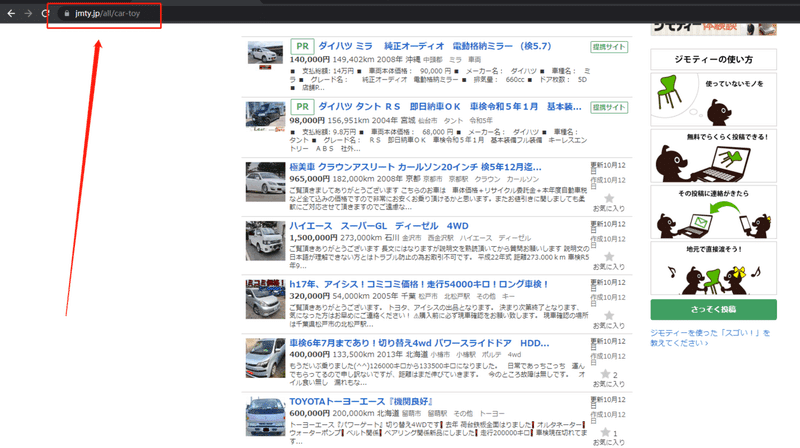Click the 140,000円 price text

[x=310, y=60]
